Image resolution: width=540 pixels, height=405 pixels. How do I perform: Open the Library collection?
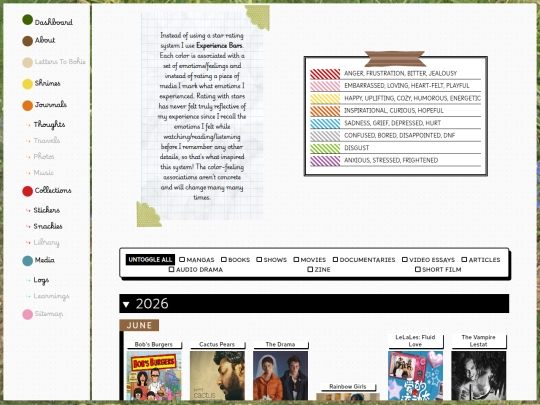tap(46, 243)
